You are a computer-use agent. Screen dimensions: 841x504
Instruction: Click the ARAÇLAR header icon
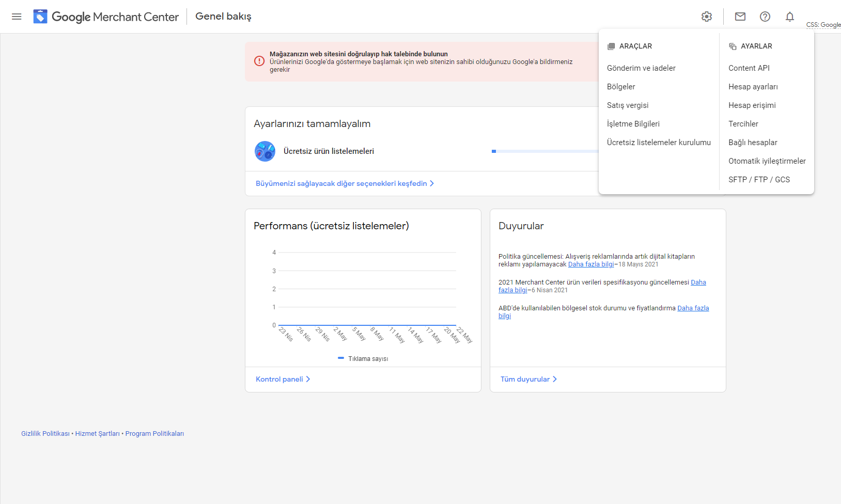pos(611,46)
